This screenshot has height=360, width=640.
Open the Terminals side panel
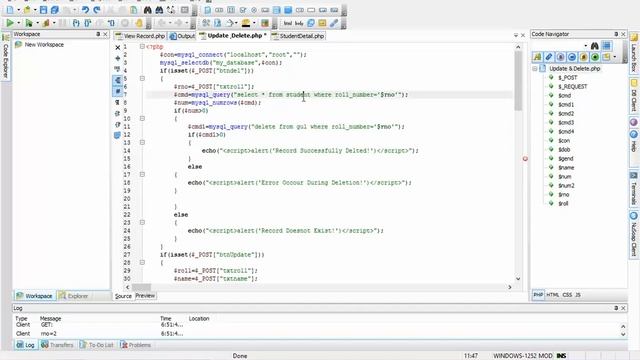click(x=634, y=188)
